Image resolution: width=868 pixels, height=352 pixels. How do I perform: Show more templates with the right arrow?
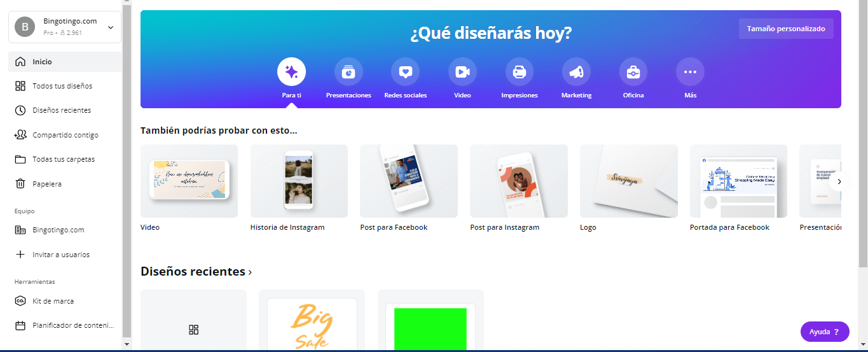coord(839,181)
